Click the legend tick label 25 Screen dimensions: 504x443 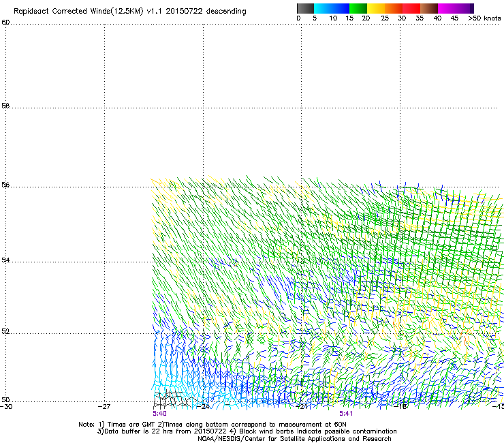385,18
